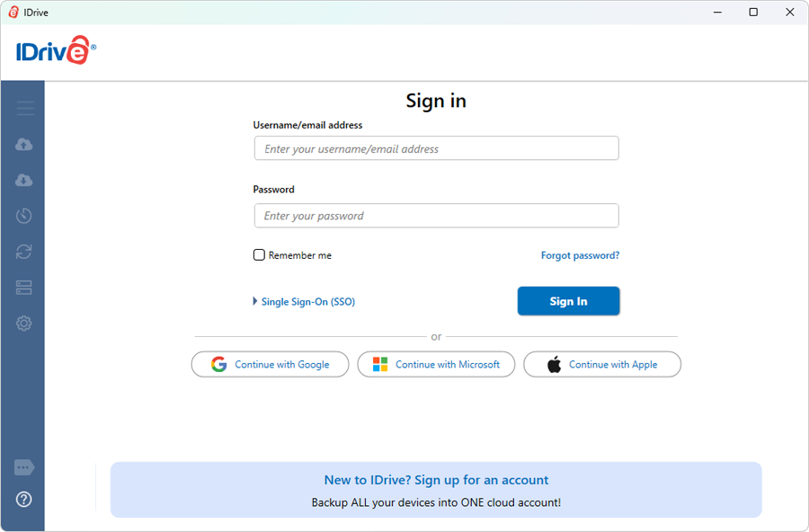
Task: Expand the Single Sign-On (SSO) section
Action: pyautogui.click(x=305, y=302)
